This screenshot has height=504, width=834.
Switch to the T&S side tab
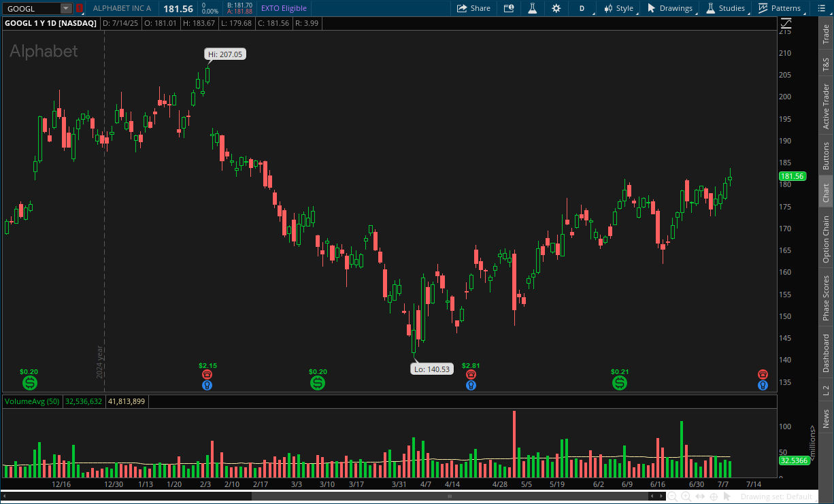[x=826, y=65]
